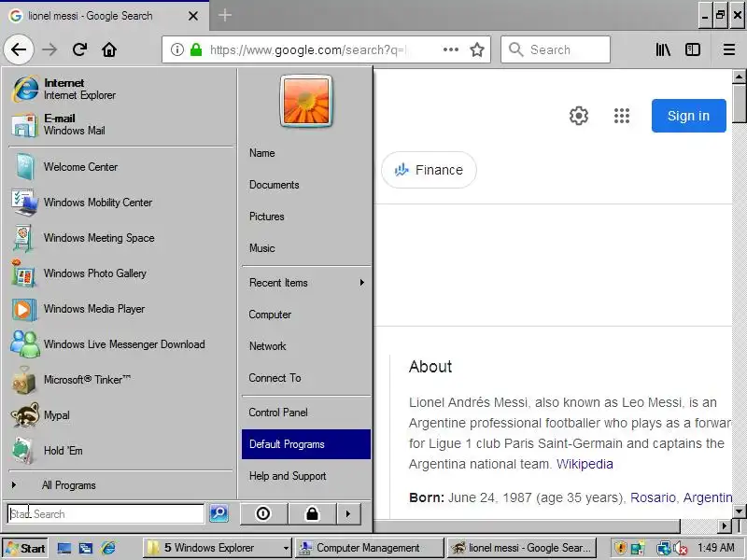Click in the browser Search box

[x=556, y=49]
